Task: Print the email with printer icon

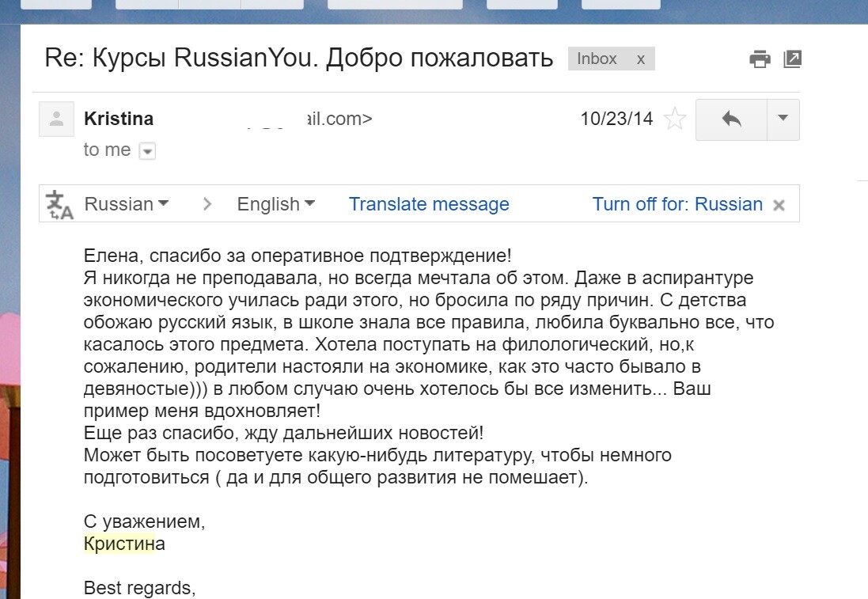Action: pos(760,59)
